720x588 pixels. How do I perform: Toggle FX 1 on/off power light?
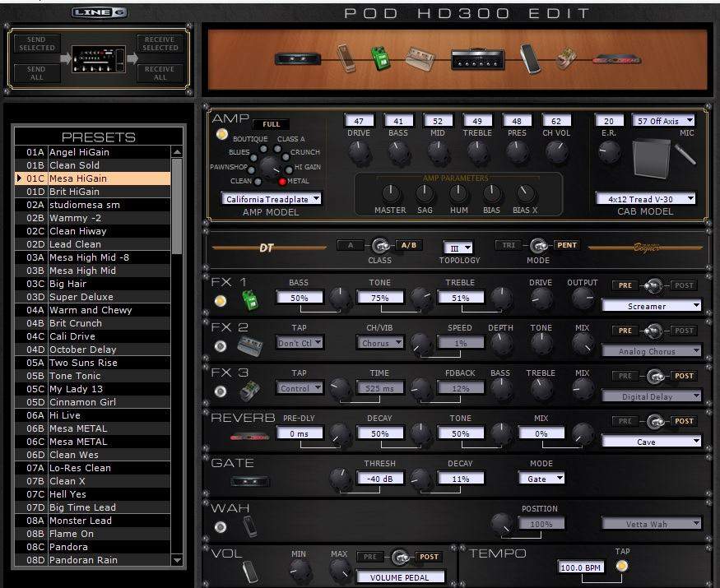coord(221,301)
